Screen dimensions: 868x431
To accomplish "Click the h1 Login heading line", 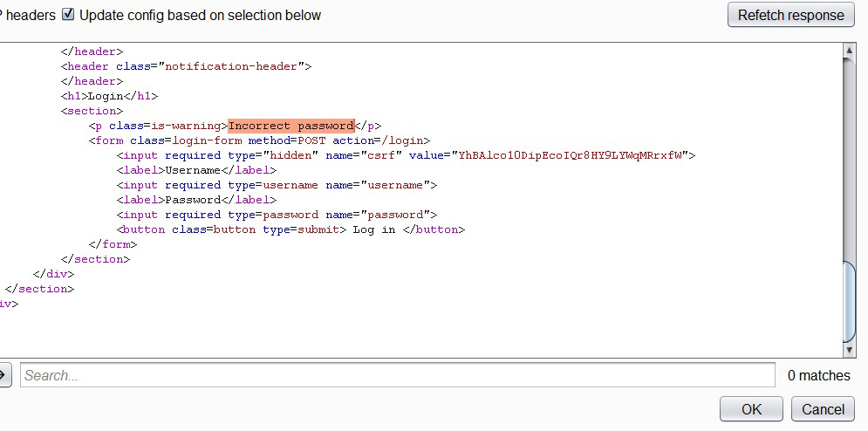I will [110, 96].
